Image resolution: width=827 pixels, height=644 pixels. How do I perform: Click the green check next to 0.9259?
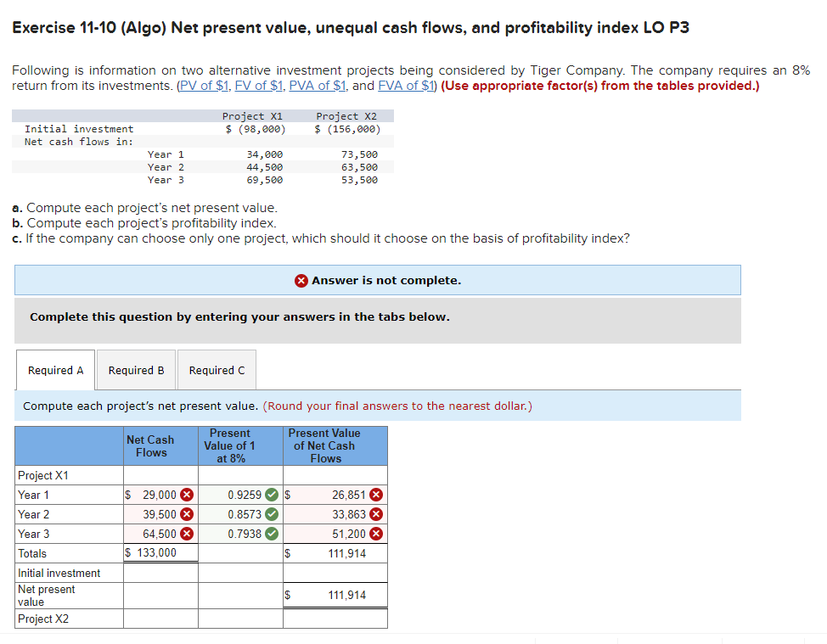(x=273, y=495)
